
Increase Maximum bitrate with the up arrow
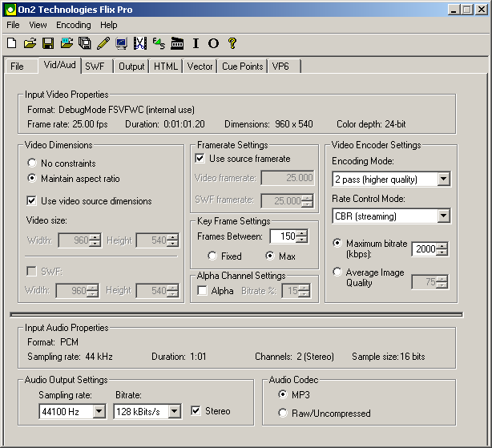point(443,246)
